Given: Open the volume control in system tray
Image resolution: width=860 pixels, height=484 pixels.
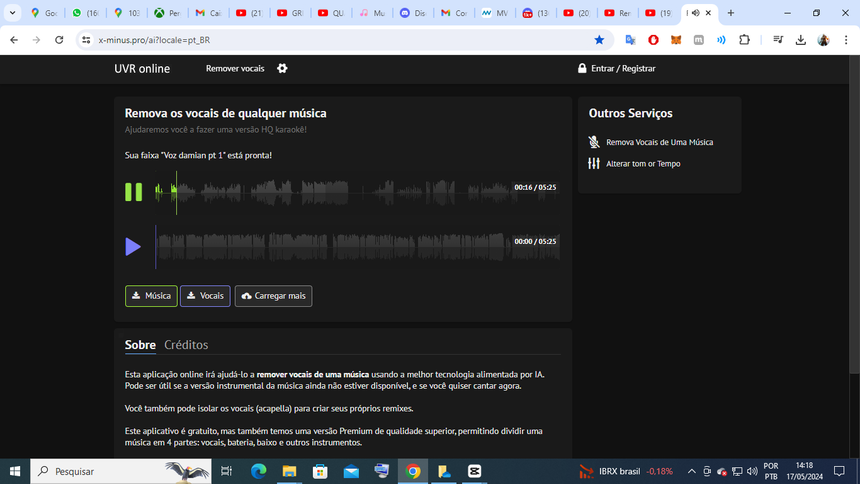Looking at the screenshot, I should pos(752,471).
